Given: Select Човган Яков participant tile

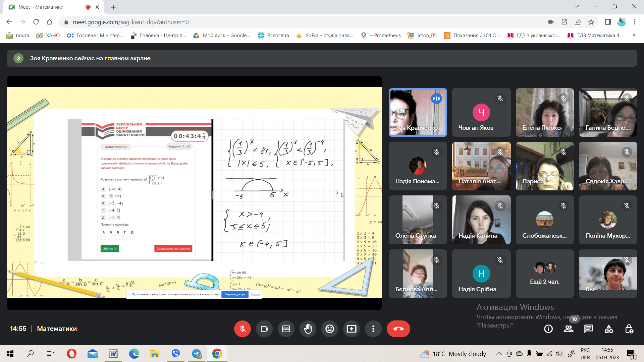Looking at the screenshot, I should (x=481, y=112).
